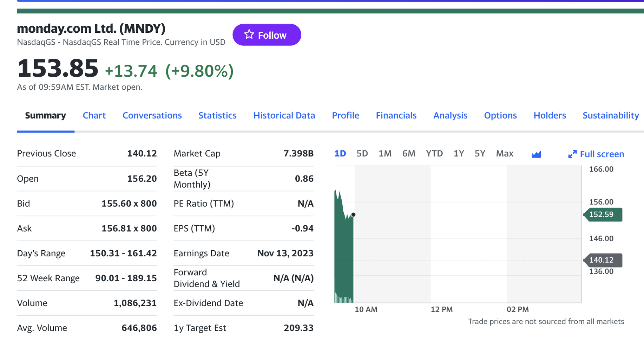The image size is (644, 360).
Task: Click the current price marker dot on chart
Action: pos(353,214)
